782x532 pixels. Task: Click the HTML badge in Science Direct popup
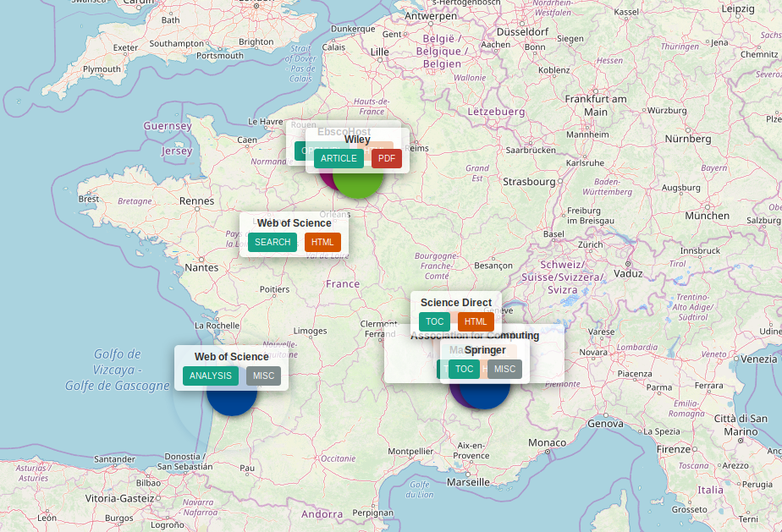tap(476, 321)
